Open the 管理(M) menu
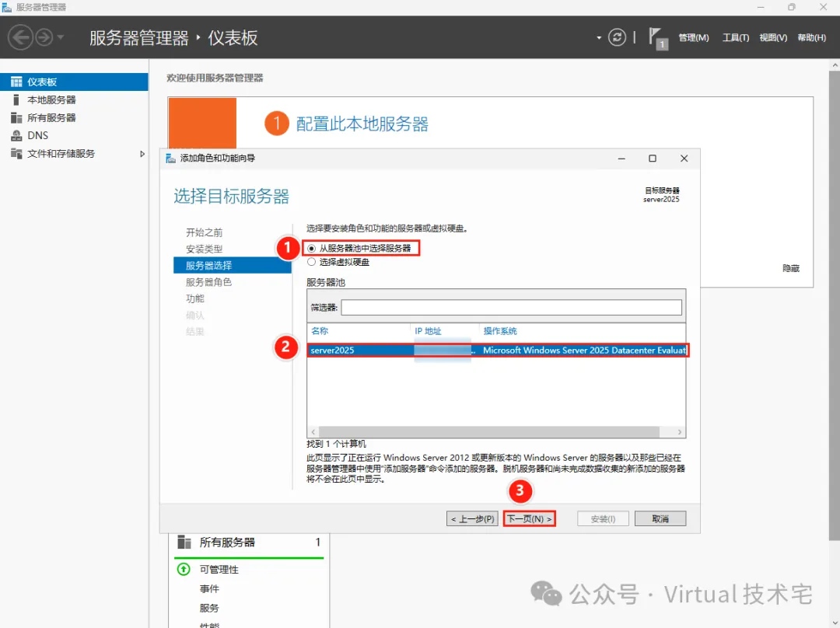840x628 pixels. tap(693, 37)
